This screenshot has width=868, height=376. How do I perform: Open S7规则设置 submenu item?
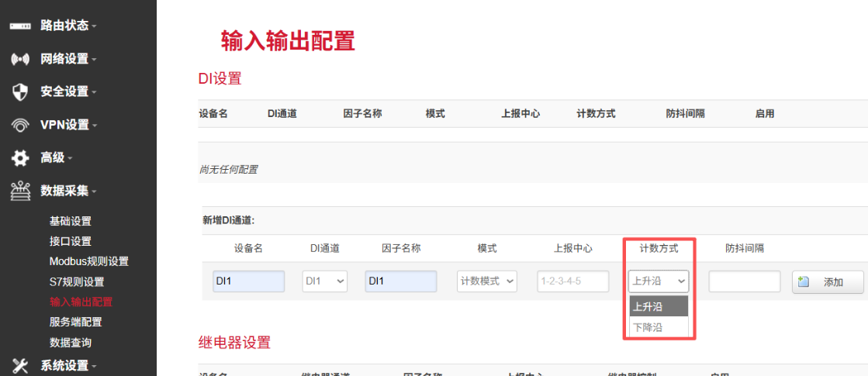click(76, 281)
